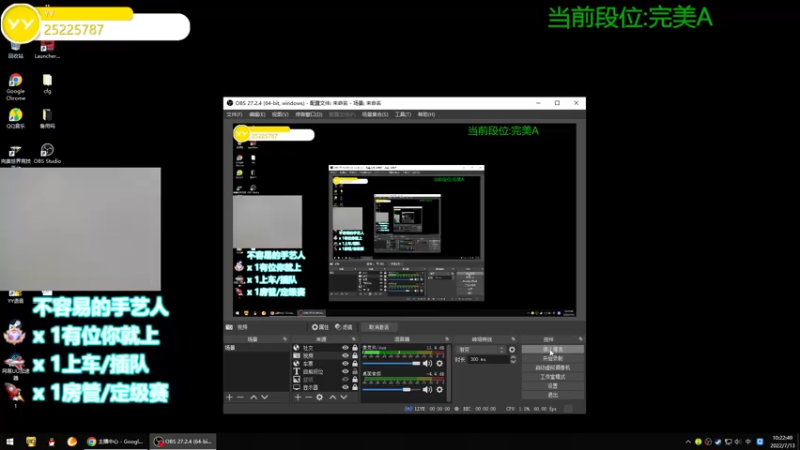
Task: Open the 回收站 recycle bin icon
Action: coord(15,50)
